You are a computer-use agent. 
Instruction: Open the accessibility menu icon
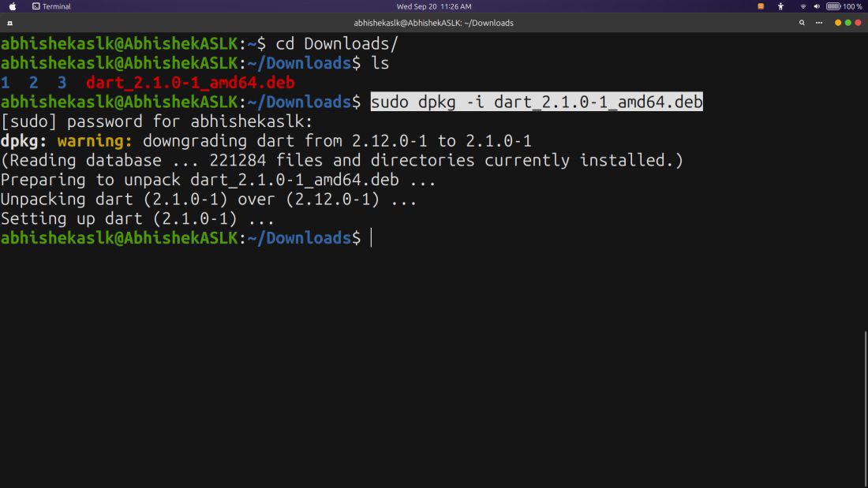tap(780, 6)
